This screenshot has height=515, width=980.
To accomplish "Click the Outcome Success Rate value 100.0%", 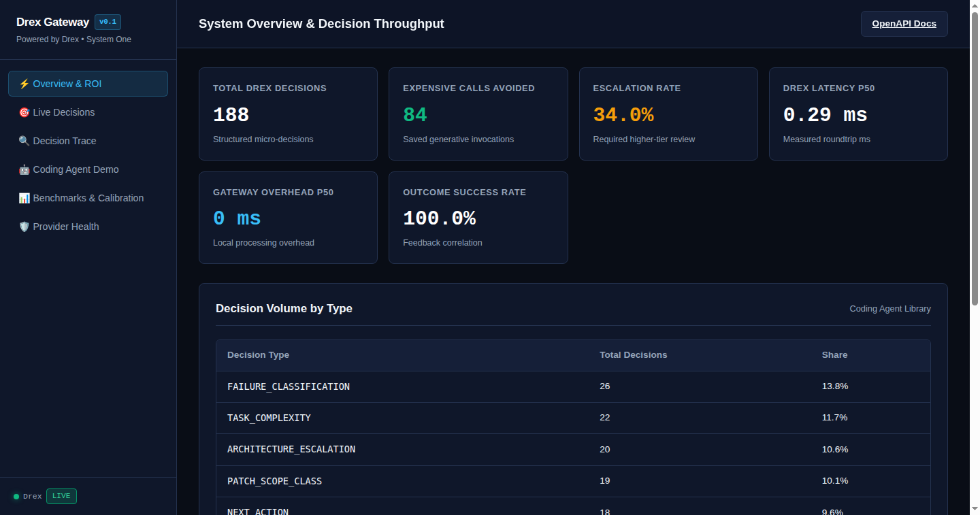I will 439,218.
